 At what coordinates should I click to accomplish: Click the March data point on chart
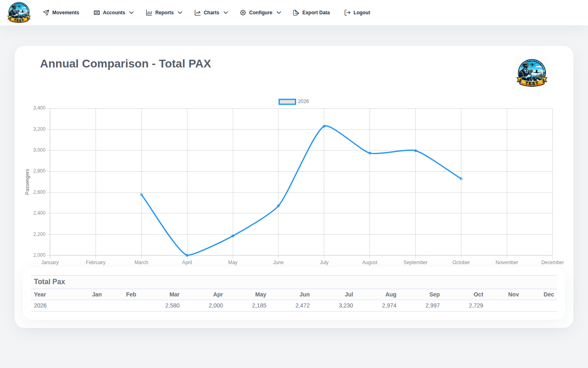[x=141, y=195]
